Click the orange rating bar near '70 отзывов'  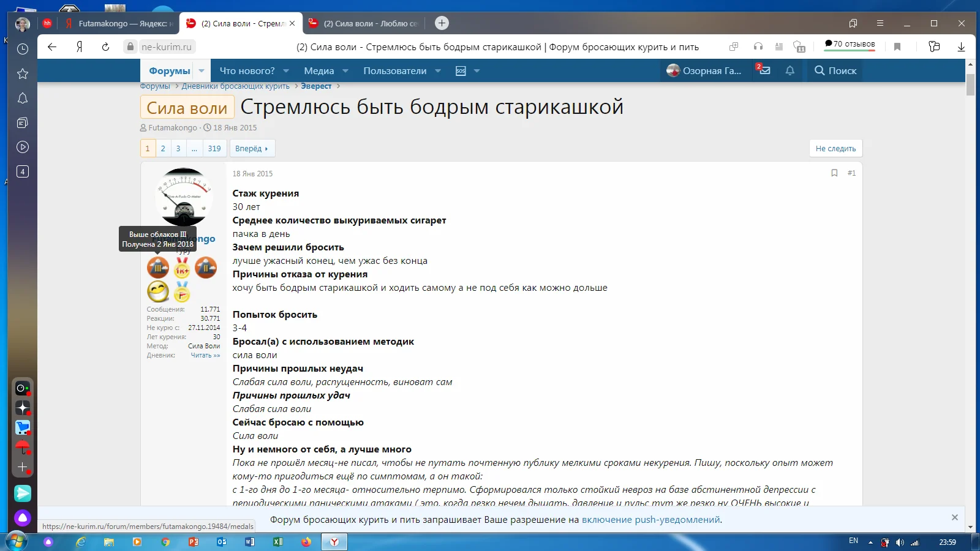tap(850, 51)
